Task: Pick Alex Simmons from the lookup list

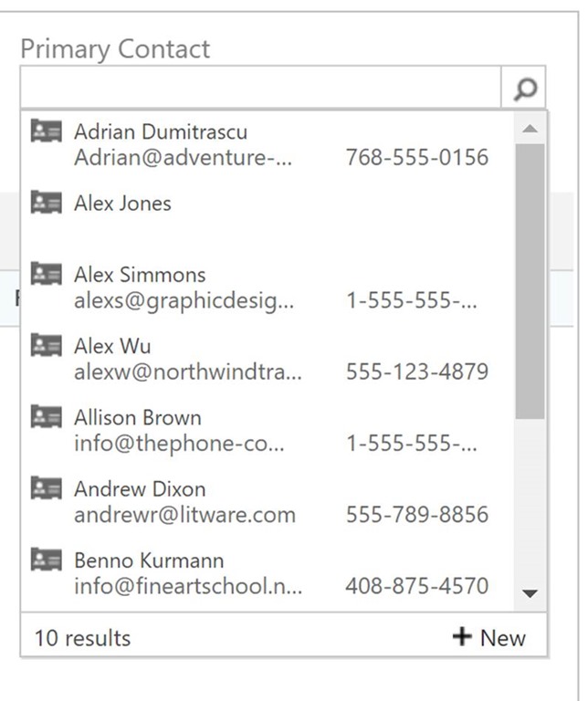Action: (x=140, y=275)
